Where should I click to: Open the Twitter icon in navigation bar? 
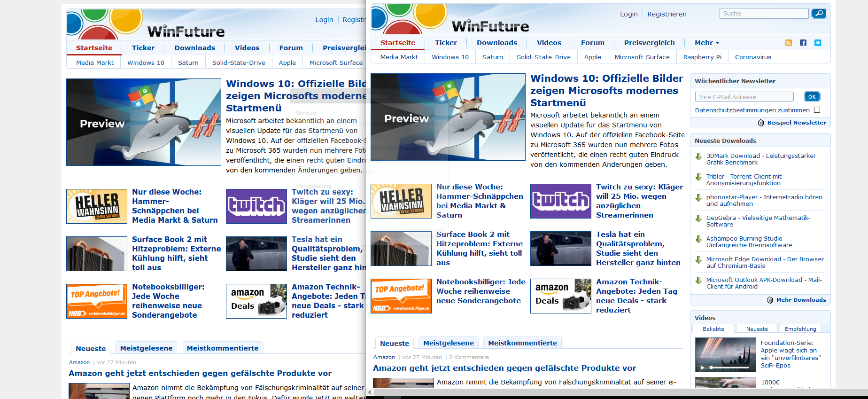pyautogui.click(x=818, y=43)
